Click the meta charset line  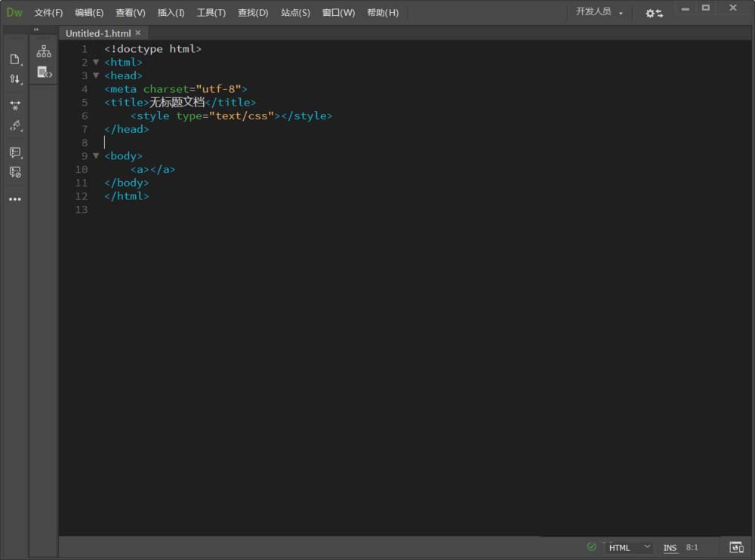176,89
